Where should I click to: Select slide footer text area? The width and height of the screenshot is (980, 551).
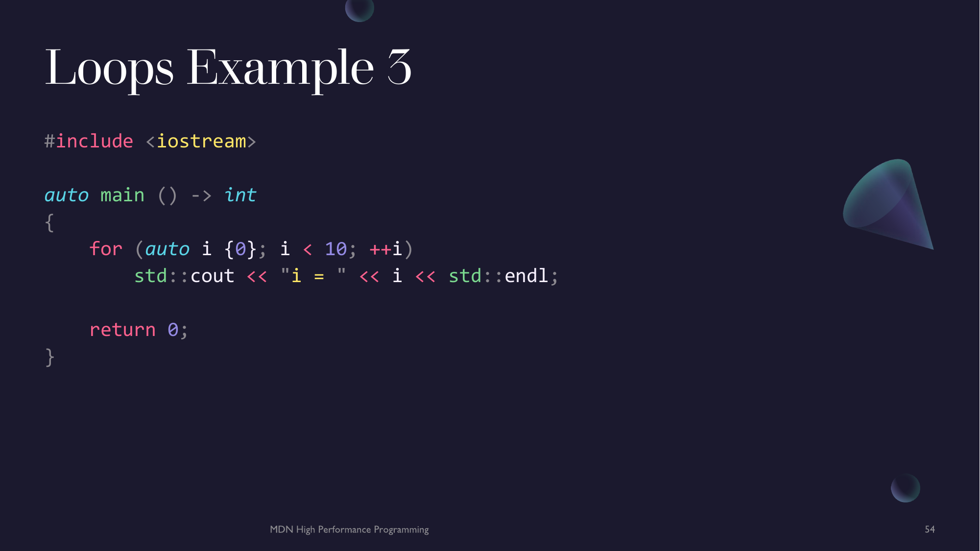click(x=348, y=529)
